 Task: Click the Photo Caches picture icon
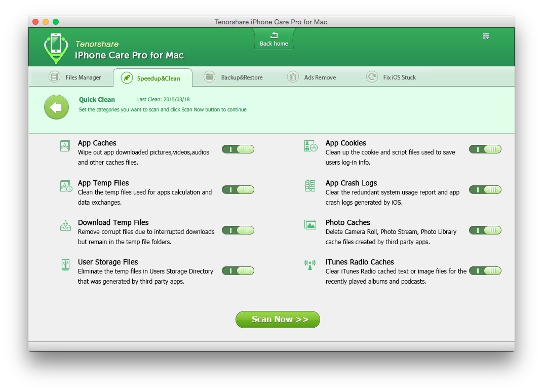[310, 224]
